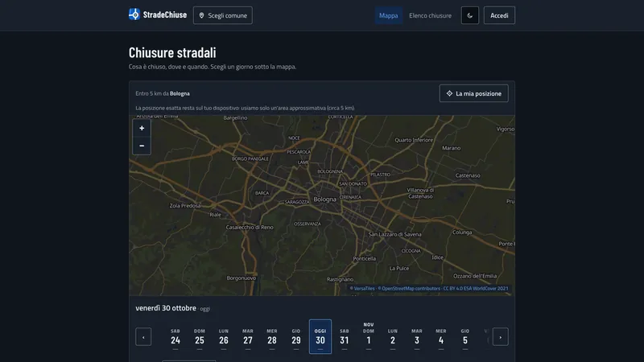The height and width of the screenshot is (362, 644).
Task: Select Saturday 31 in date strip
Action: (x=345, y=337)
